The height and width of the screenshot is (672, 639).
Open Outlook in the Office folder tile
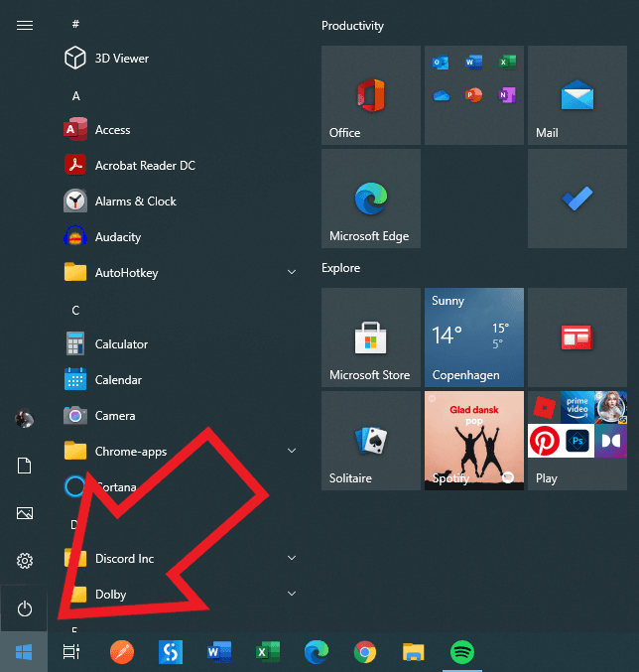tap(441, 63)
